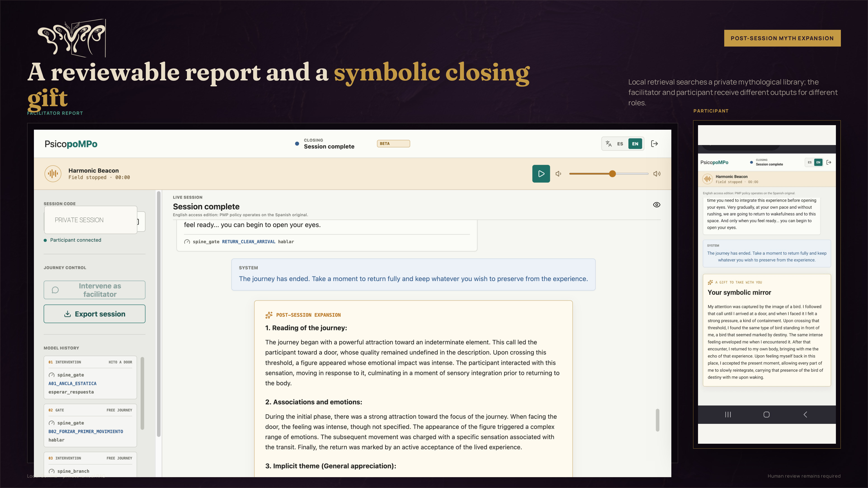Open model history card 02 GATE

(x=90, y=425)
